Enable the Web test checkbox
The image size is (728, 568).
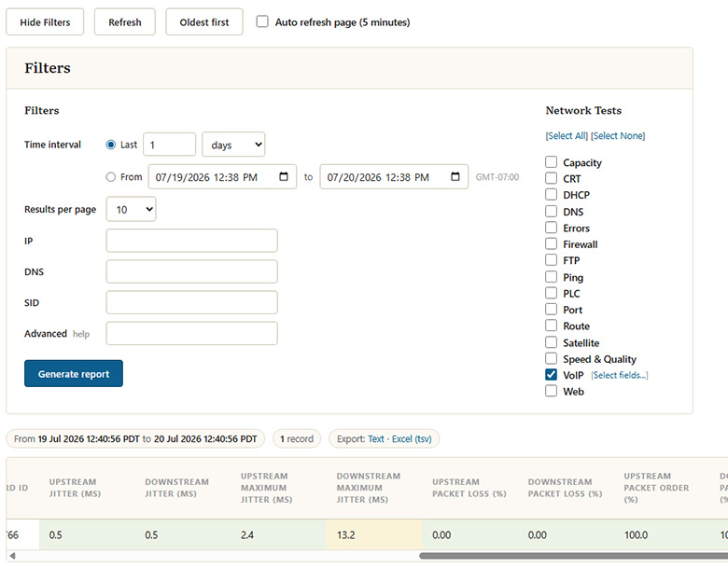click(551, 391)
